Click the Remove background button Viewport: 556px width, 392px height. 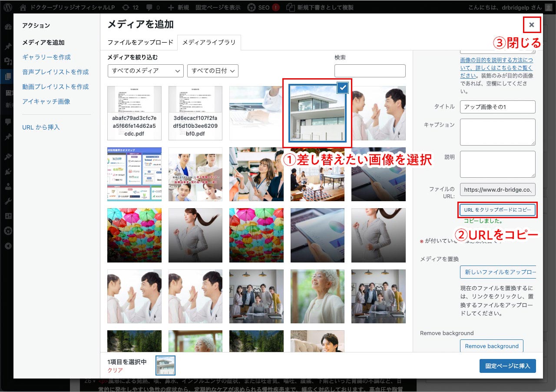[x=492, y=346]
